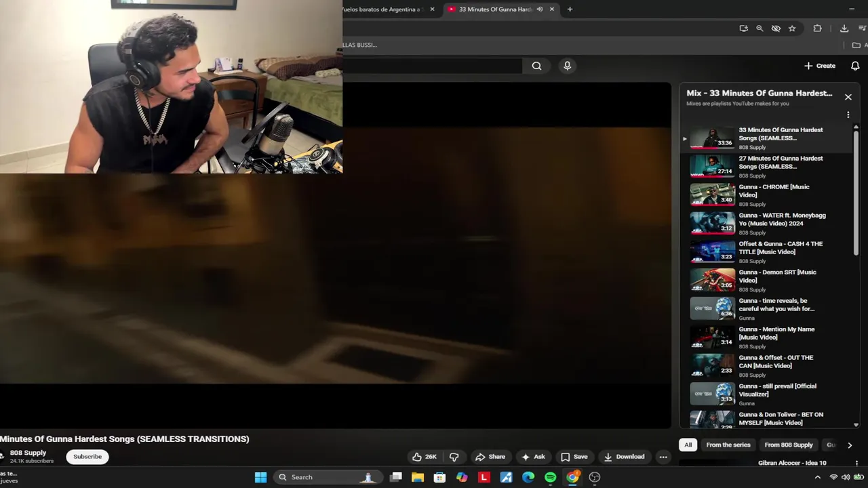The height and width of the screenshot is (488, 868).
Task: Click the crossed-eye tracking protection icon
Action: pos(776,28)
